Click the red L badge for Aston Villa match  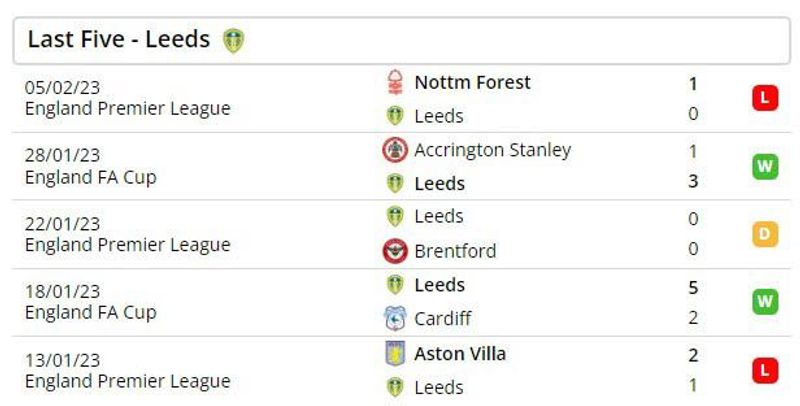[765, 371]
